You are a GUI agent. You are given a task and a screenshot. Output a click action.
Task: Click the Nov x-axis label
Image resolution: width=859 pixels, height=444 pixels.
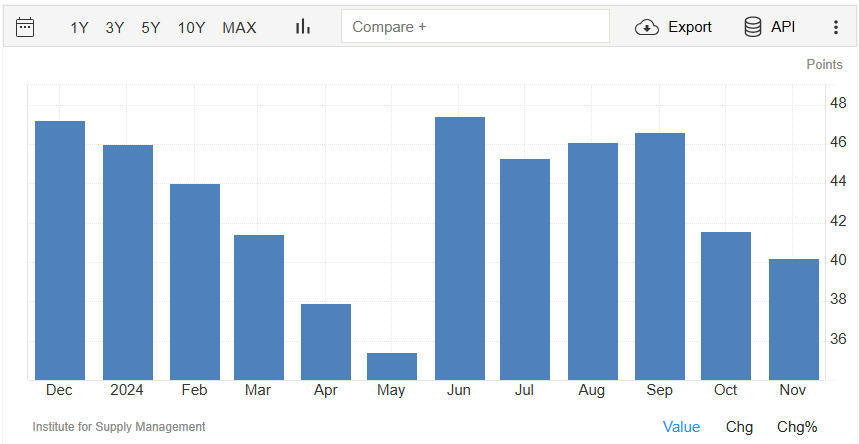point(793,390)
